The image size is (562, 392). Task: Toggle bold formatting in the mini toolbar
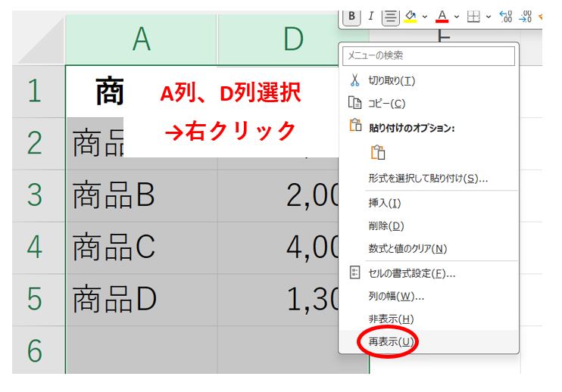[352, 16]
